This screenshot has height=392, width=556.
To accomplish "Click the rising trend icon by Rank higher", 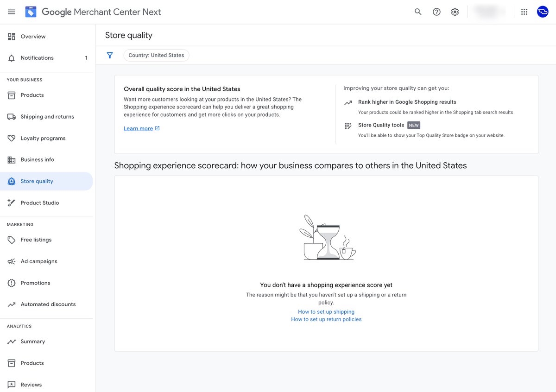I will click(348, 102).
